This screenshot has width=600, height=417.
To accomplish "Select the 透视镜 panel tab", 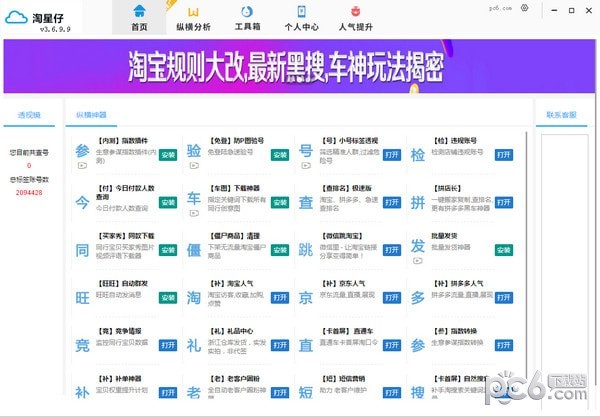I will coord(29,115).
